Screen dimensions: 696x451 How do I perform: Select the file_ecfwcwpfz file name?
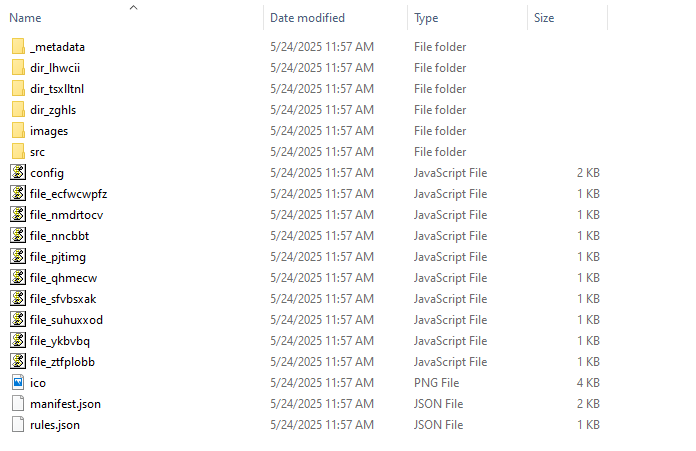pos(69,194)
